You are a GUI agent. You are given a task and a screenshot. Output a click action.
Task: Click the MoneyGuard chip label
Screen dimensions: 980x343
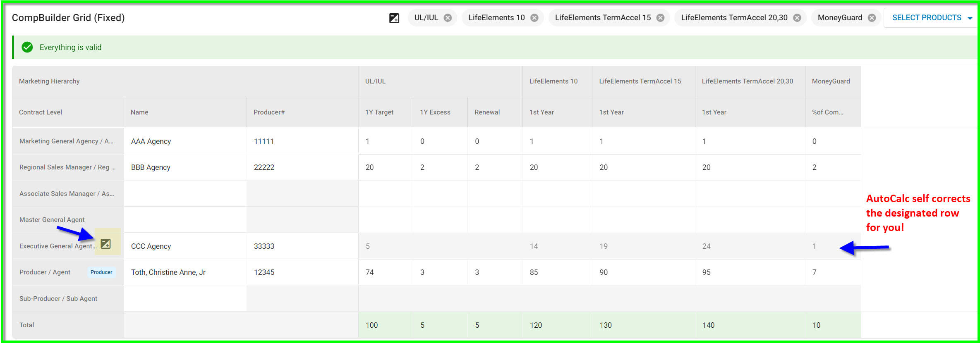pyautogui.click(x=840, y=18)
